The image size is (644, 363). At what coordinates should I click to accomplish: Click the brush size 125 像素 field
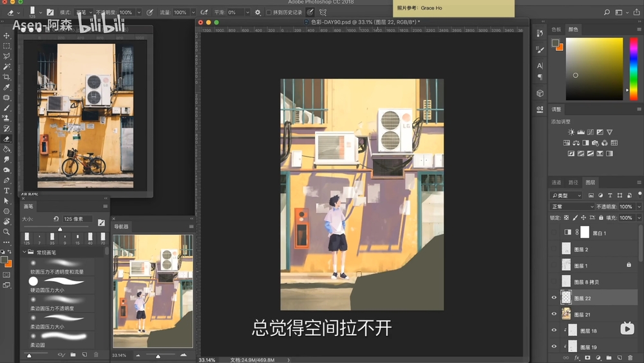coord(77,219)
